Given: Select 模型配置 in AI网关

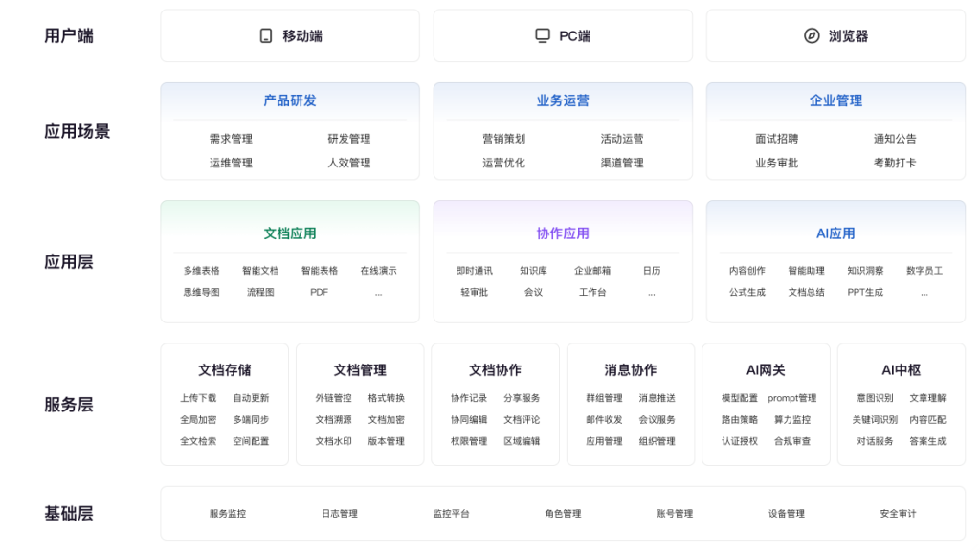Looking at the screenshot, I should pyautogui.click(x=740, y=398).
